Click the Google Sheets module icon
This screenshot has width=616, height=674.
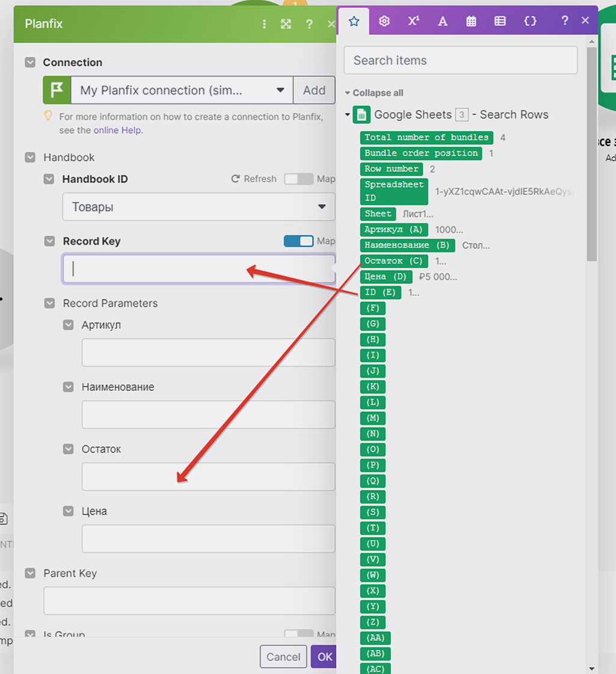pyautogui.click(x=362, y=115)
